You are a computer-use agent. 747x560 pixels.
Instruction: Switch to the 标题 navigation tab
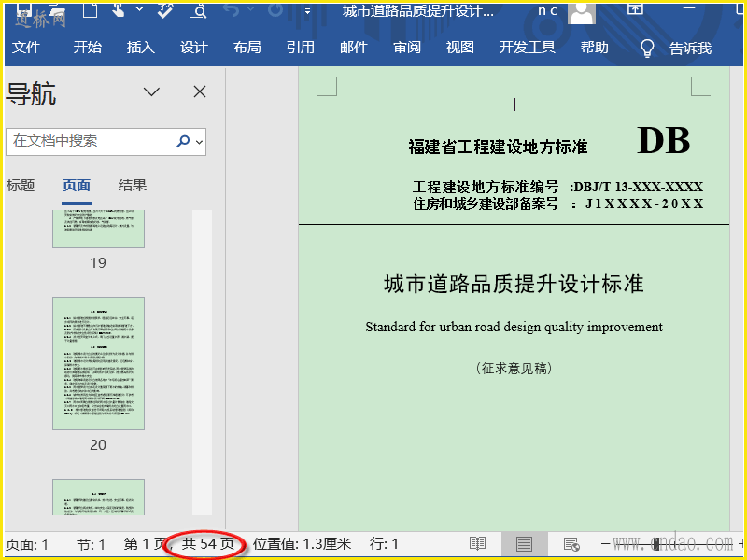pyautogui.click(x=21, y=185)
